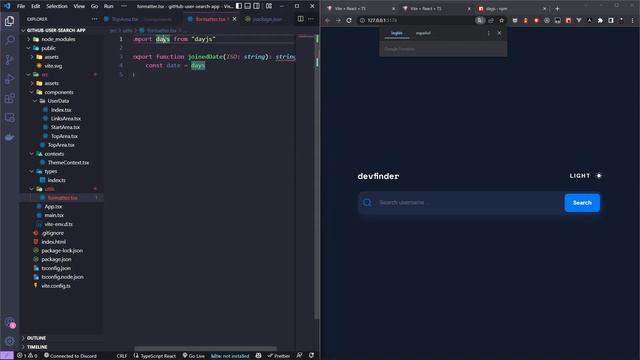This screenshot has width=640, height=360.
Task: Close the formatter.tsx editor tab
Action: (235, 19)
